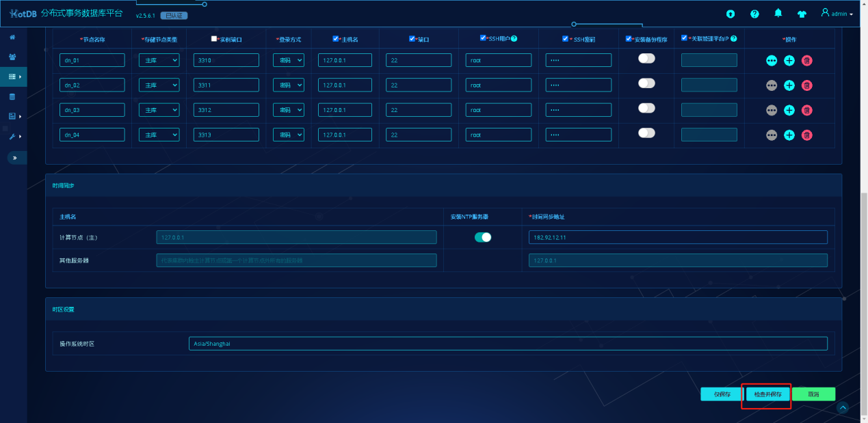Check the 实例端口 column checkbox

click(x=214, y=39)
